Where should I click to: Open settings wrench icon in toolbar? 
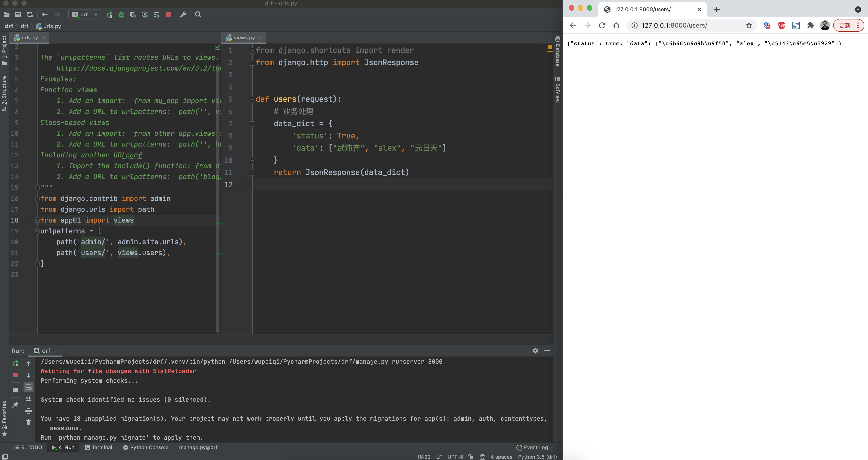[x=183, y=14]
